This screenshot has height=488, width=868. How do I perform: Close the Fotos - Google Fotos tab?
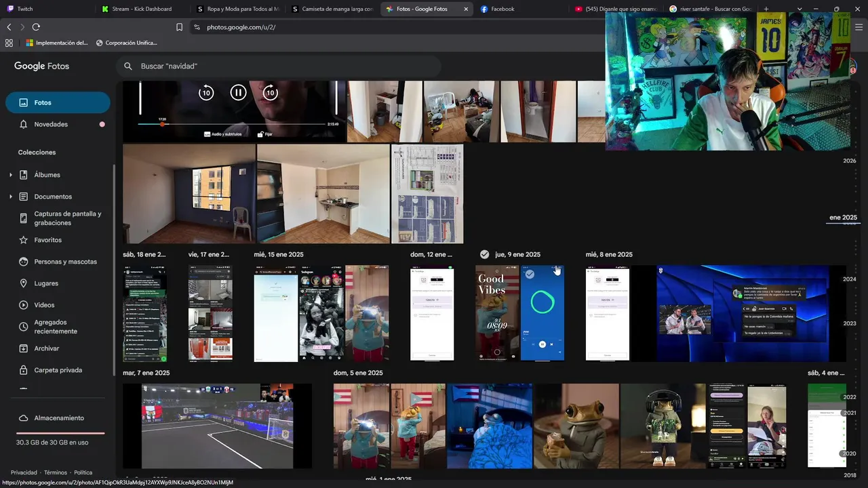466,9
